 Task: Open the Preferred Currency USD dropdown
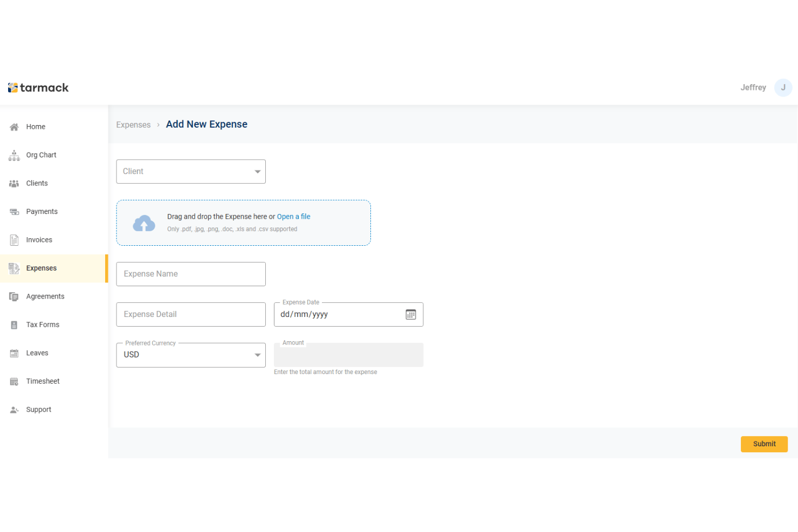191,355
